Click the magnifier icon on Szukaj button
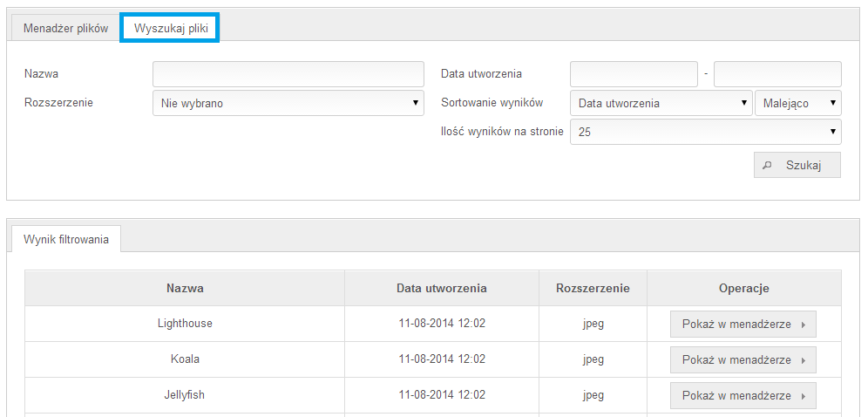The height and width of the screenshot is (417, 868). tap(767, 165)
